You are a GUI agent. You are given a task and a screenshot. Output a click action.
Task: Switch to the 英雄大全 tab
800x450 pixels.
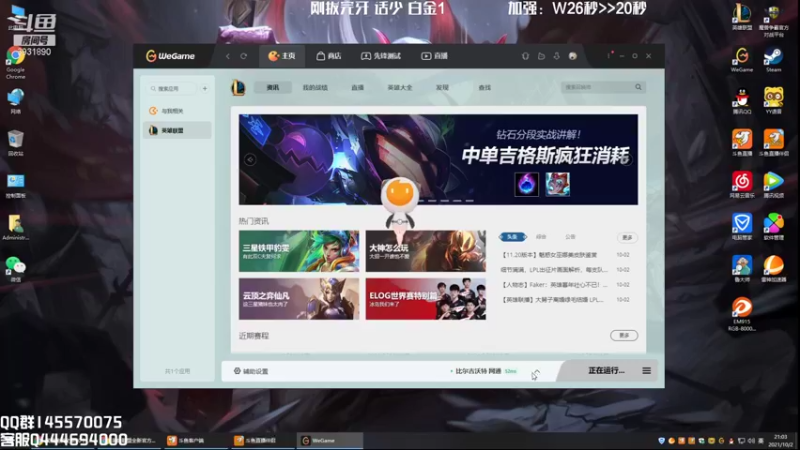[399, 87]
